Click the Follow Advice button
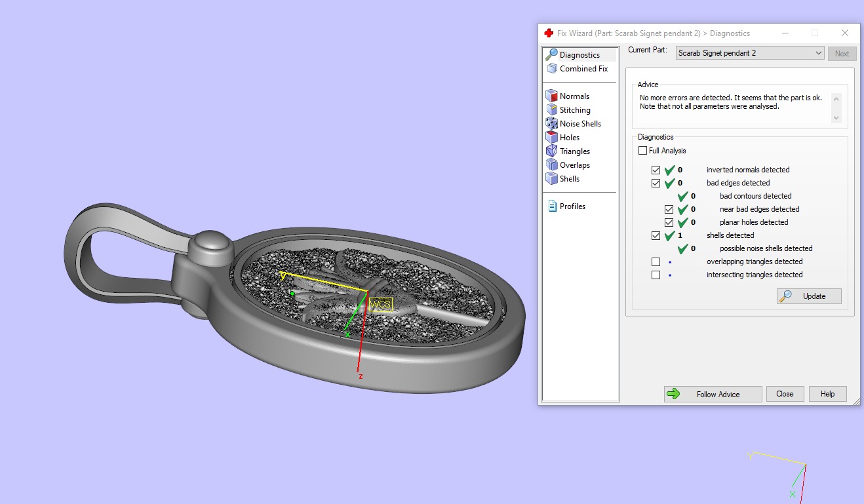The image size is (864, 504). (x=713, y=394)
